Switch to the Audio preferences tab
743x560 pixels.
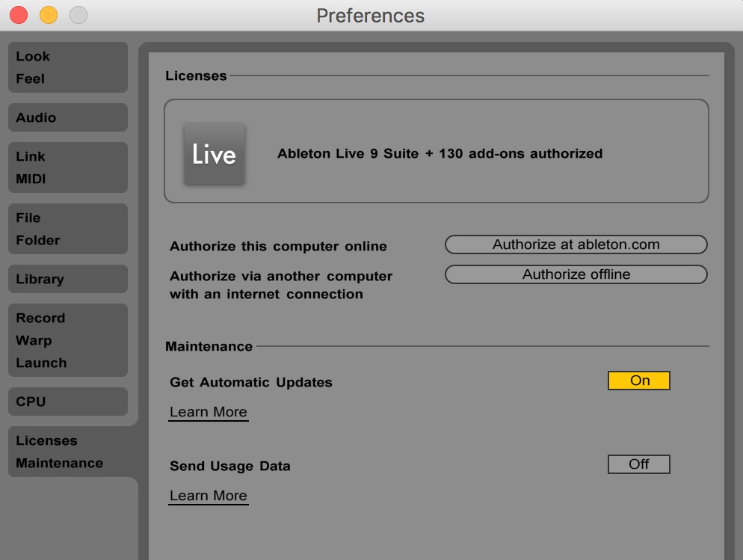[x=68, y=117]
